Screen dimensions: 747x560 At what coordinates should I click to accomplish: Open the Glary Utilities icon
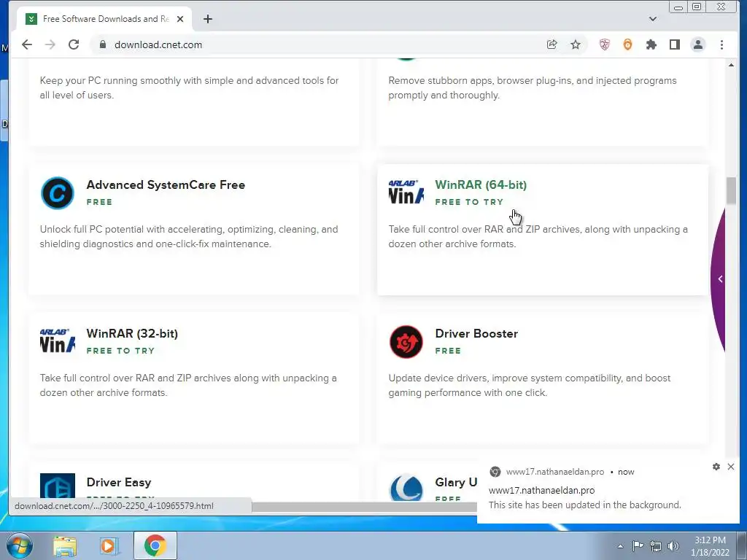[x=406, y=486]
